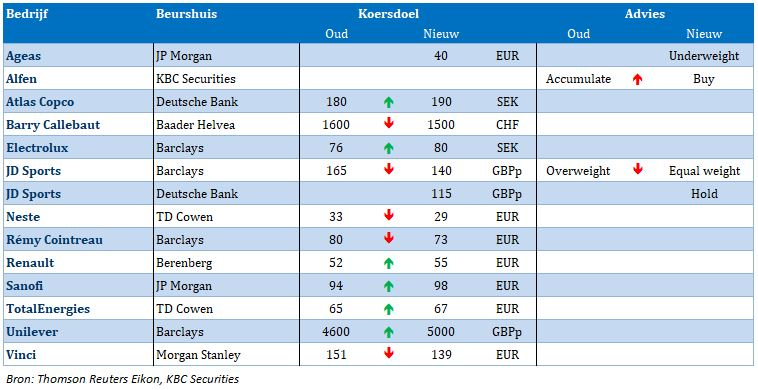The width and height of the screenshot is (758, 390).
Task: Click the red down arrow in Neste row
Action: click(389, 216)
